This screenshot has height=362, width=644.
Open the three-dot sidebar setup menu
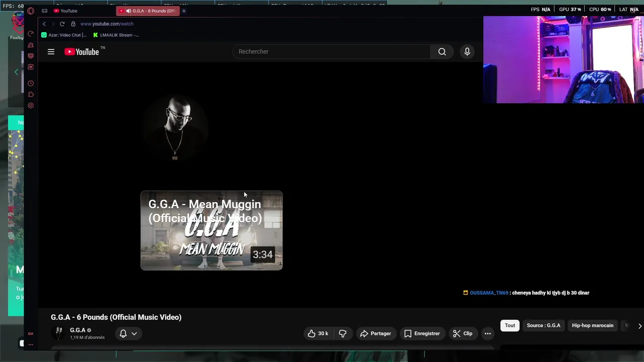click(x=31, y=344)
